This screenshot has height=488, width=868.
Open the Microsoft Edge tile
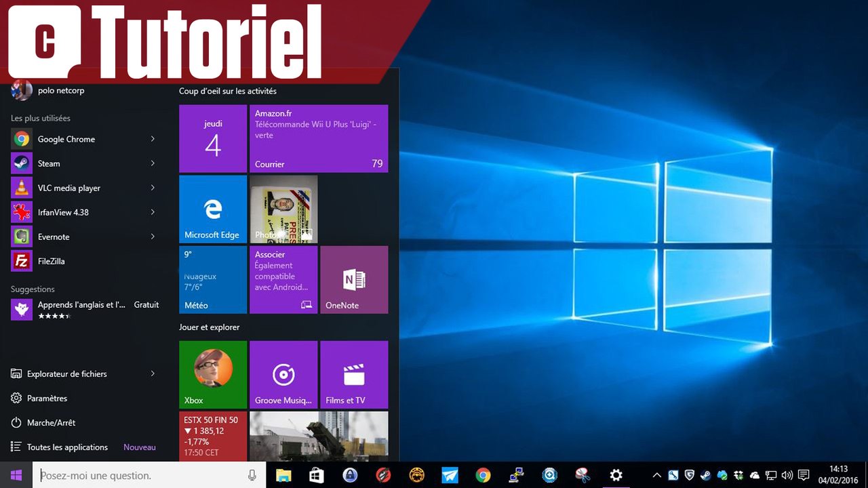pyautogui.click(x=213, y=209)
